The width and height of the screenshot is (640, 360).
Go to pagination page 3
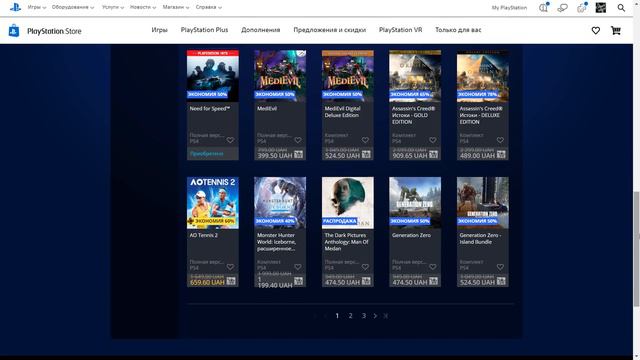(364, 316)
